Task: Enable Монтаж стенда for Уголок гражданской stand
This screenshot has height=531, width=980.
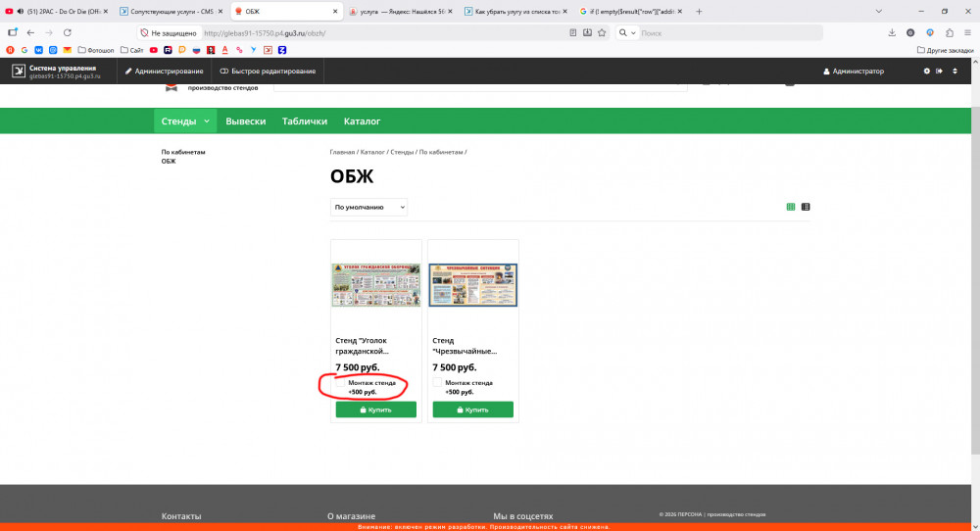Action: [340, 383]
